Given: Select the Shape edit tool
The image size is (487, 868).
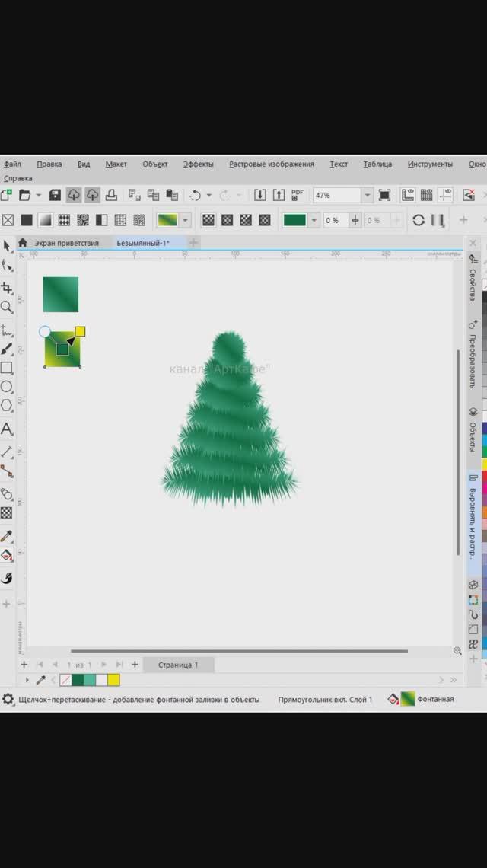Looking at the screenshot, I should [x=7, y=266].
